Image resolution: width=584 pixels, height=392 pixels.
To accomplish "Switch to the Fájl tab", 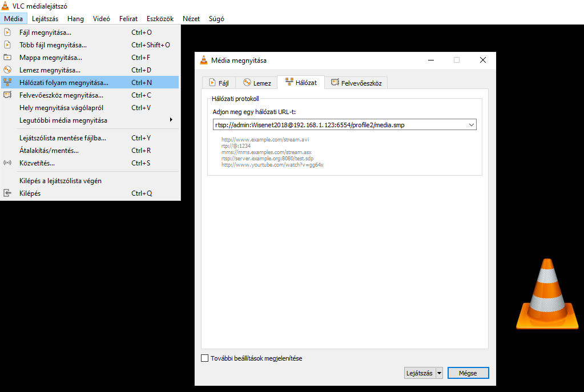I will (219, 83).
